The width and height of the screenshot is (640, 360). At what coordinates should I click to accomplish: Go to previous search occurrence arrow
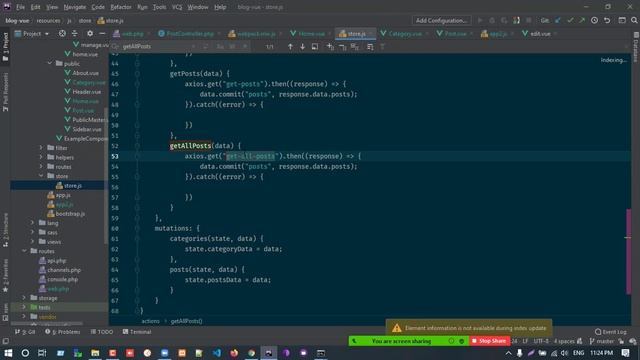click(x=290, y=47)
